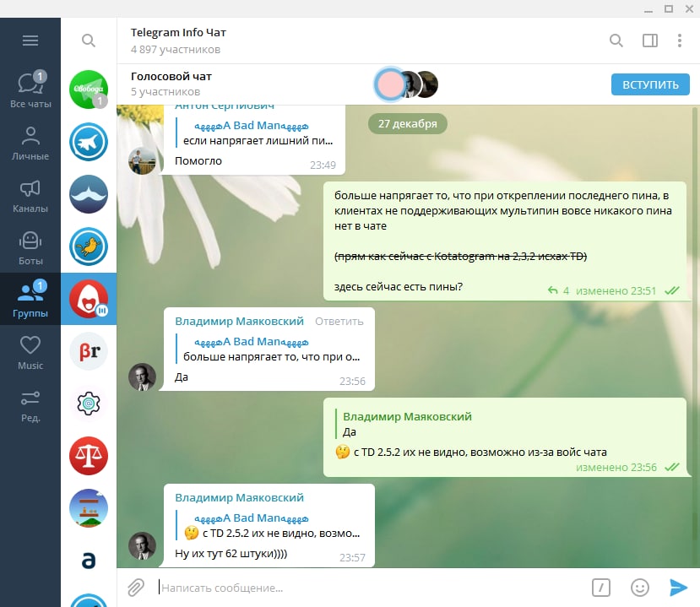Open the pixel game landscape avatar chat
This screenshot has width=700, height=607.
(x=89, y=508)
